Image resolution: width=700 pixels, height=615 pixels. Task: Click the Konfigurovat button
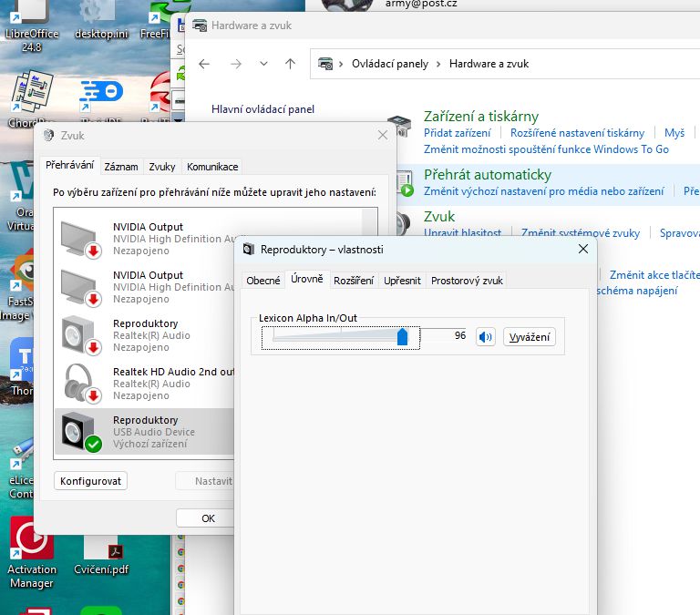coord(90,481)
